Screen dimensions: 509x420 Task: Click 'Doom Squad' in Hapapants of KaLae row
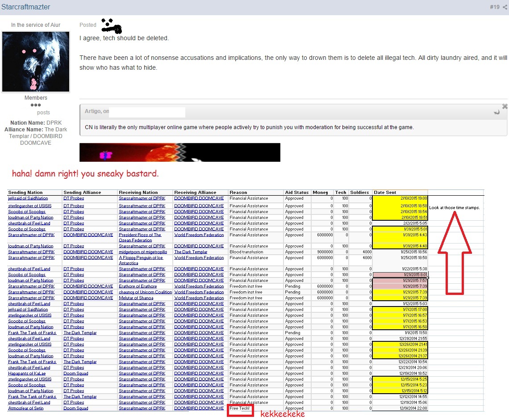pos(75,373)
